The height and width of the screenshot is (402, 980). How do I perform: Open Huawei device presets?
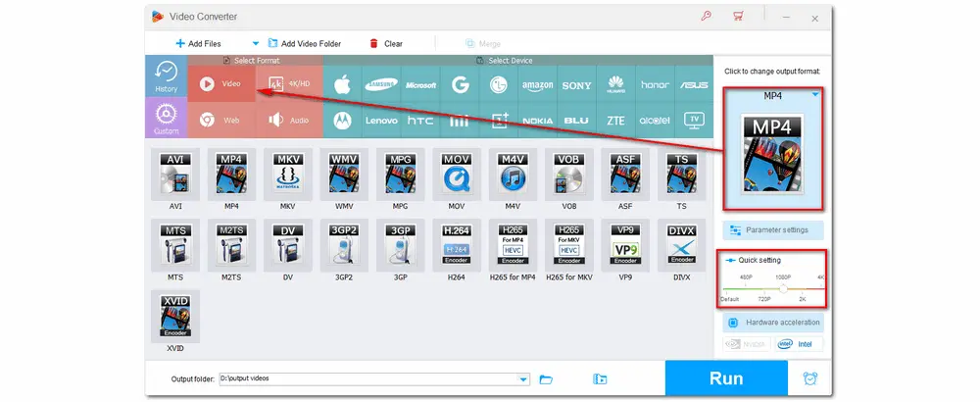(x=615, y=84)
